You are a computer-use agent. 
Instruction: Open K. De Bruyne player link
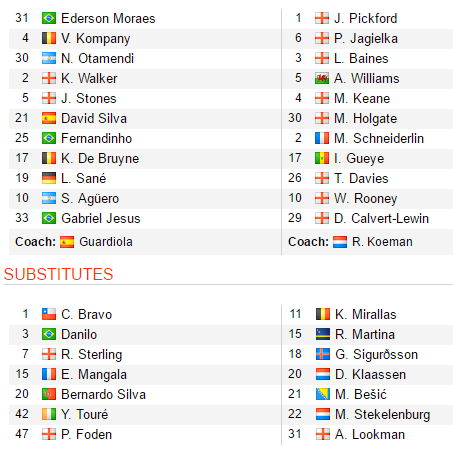coord(100,158)
